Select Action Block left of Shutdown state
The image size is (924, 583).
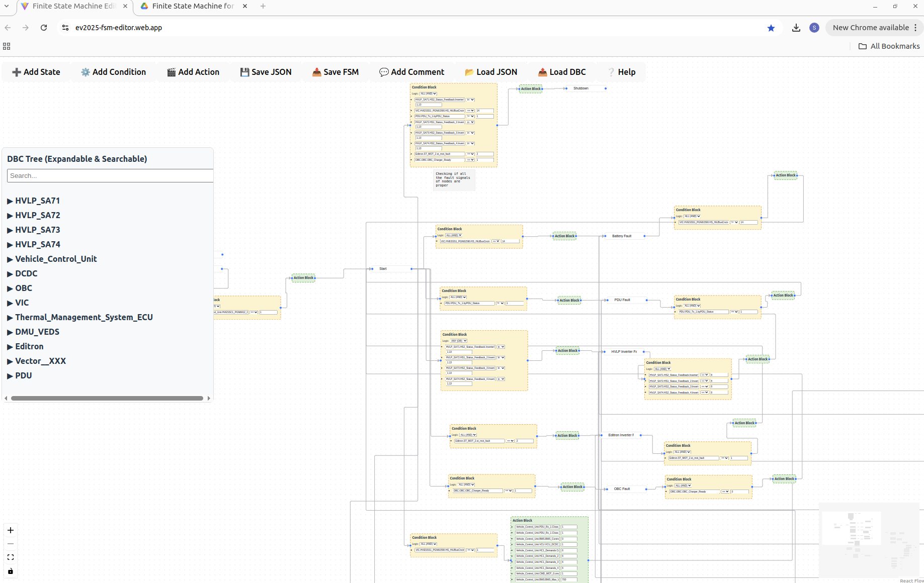pyautogui.click(x=531, y=88)
